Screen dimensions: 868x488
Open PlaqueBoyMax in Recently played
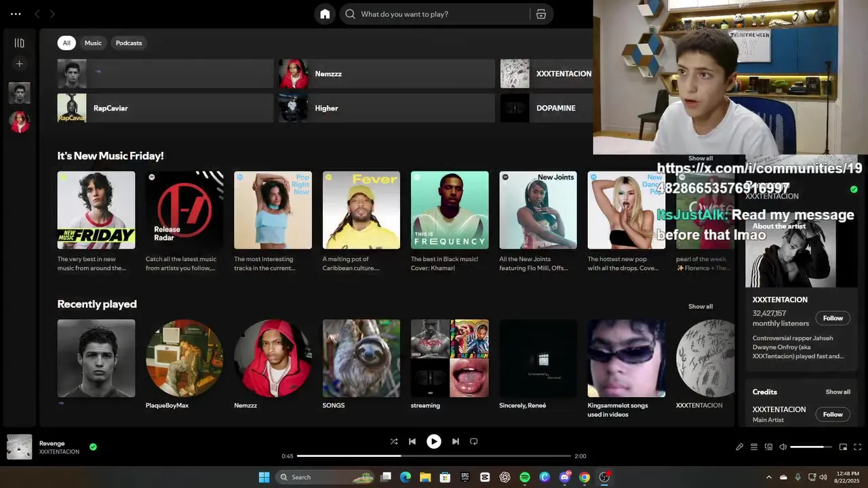coord(184,359)
